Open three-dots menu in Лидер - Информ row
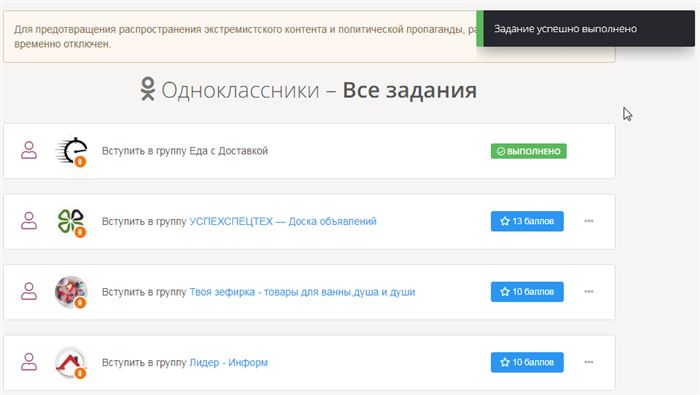 click(589, 362)
